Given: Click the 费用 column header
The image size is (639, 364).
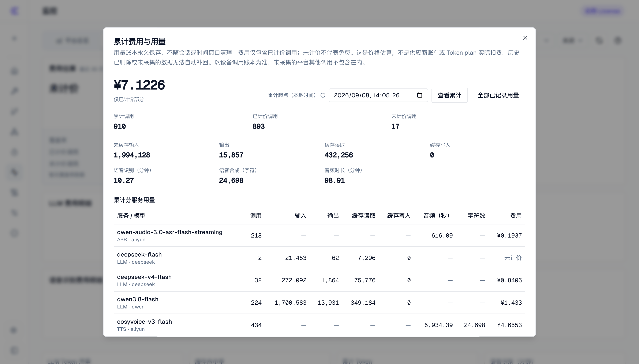Looking at the screenshot, I should (516, 216).
